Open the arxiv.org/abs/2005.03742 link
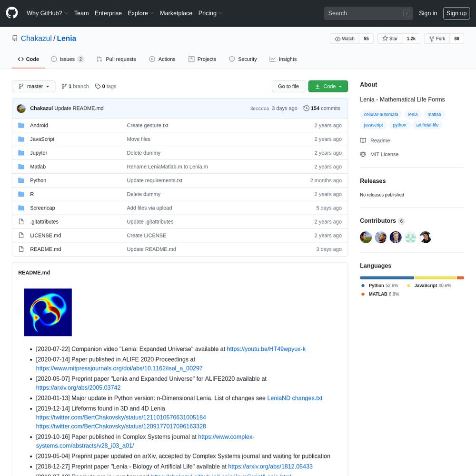This screenshot has height=476, width=476. click(79, 387)
